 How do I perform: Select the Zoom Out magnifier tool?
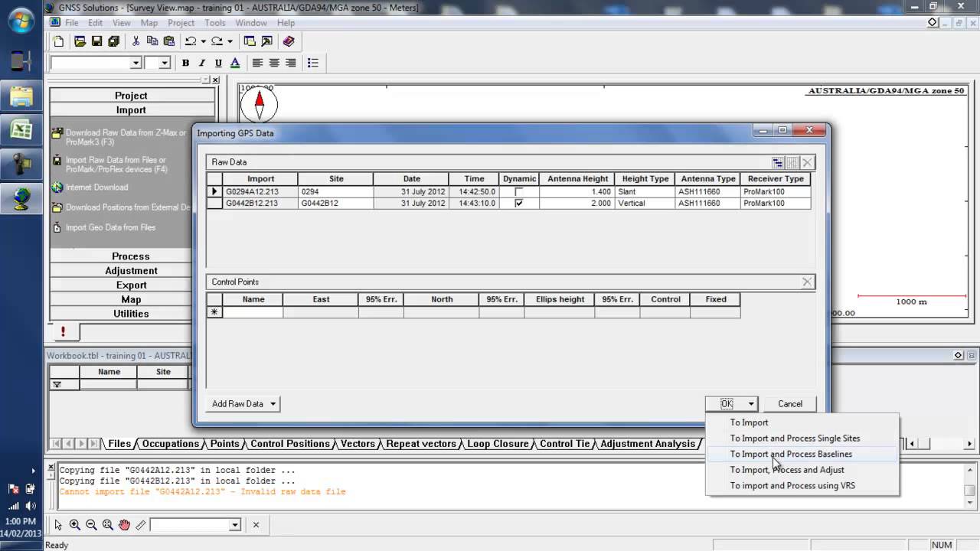[91, 525]
